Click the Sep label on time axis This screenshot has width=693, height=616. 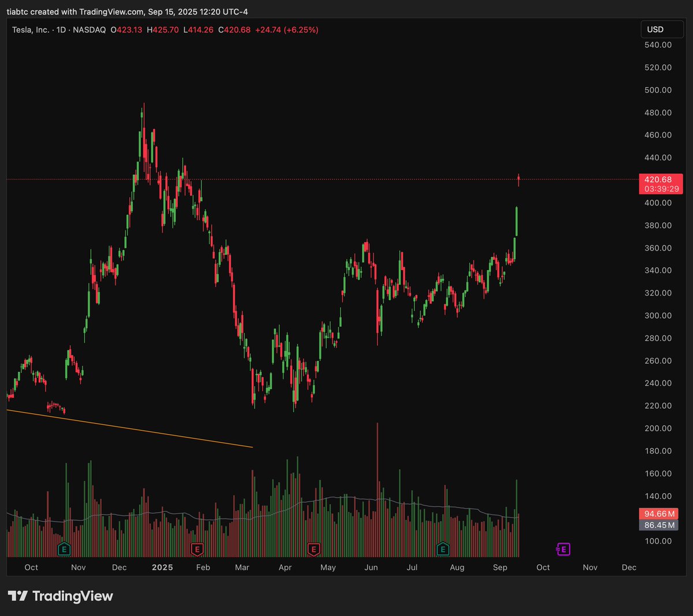click(x=500, y=568)
